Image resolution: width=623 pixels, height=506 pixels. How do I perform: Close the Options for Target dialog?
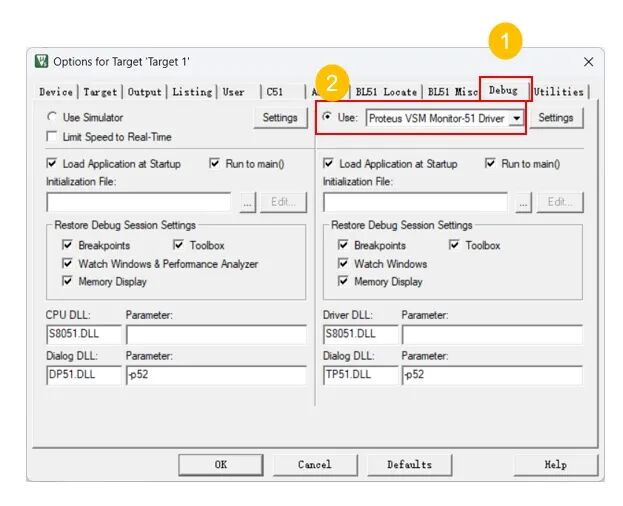(588, 62)
